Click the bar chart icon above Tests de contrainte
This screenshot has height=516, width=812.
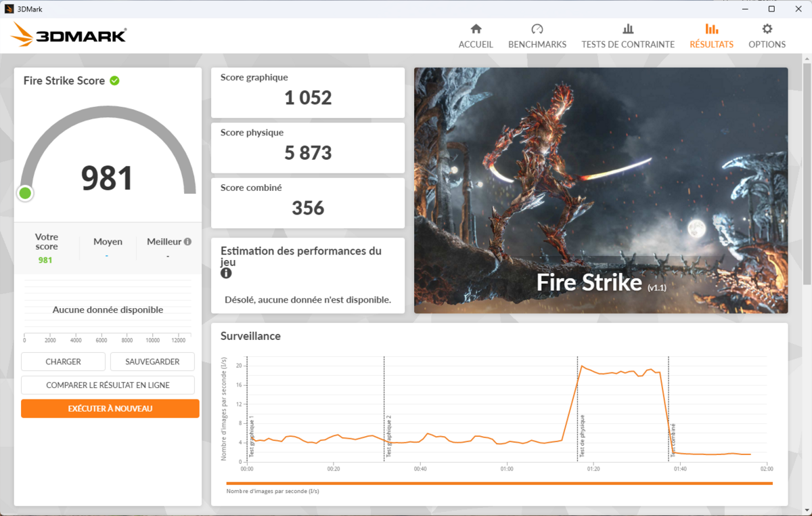628,29
